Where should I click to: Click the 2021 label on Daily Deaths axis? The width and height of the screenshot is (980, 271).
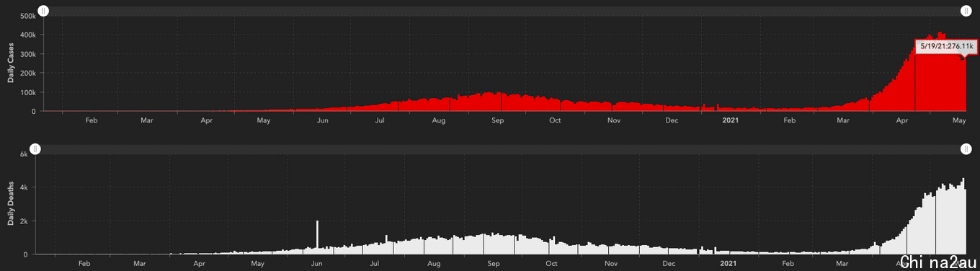[729, 264]
